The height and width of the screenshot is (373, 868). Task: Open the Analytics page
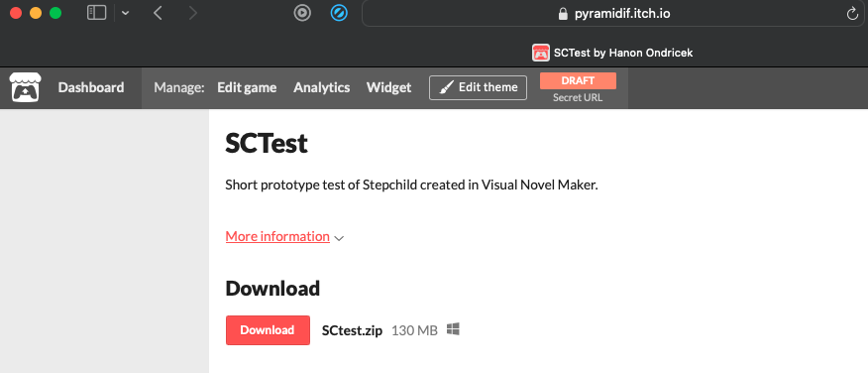pos(322,87)
